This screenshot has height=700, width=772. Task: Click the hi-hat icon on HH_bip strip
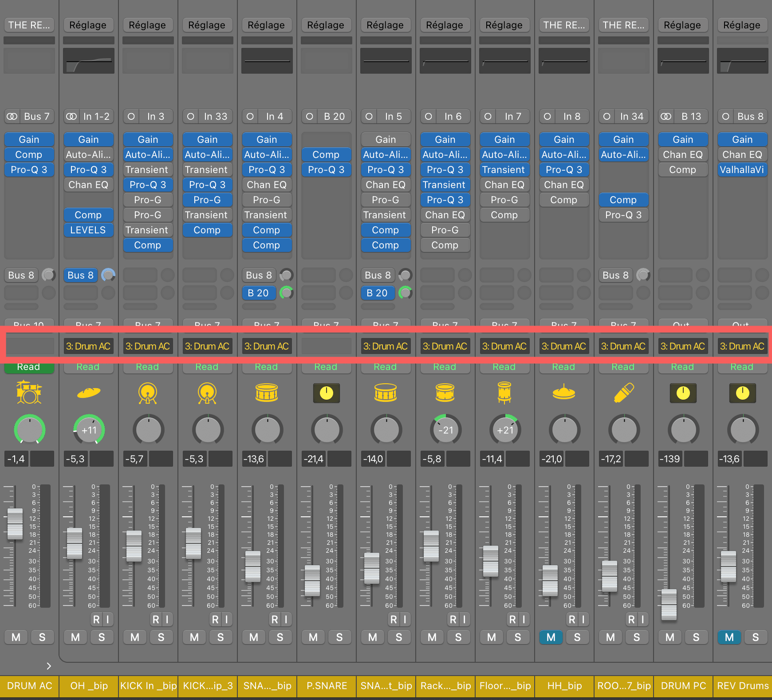pyautogui.click(x=564, y=393)
